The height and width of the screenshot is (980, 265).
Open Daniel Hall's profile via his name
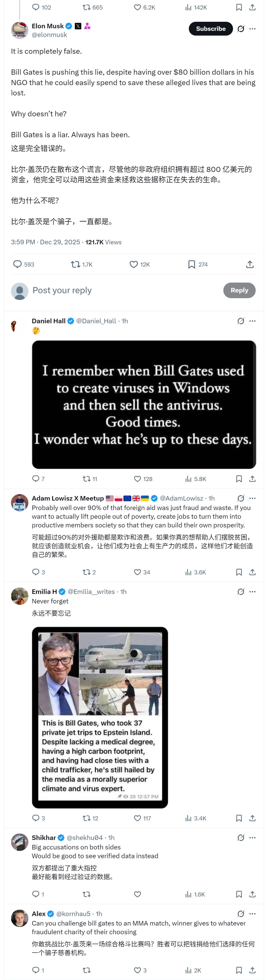pos(48,321)
